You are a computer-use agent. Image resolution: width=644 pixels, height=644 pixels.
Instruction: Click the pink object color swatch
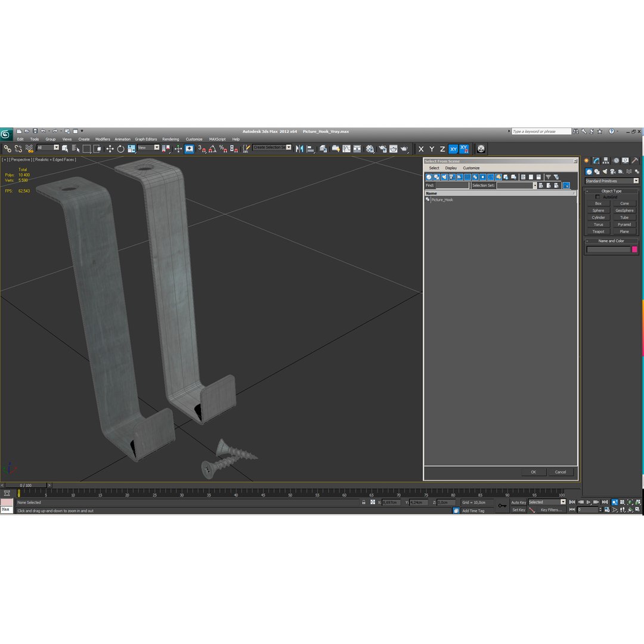point(634,249)
